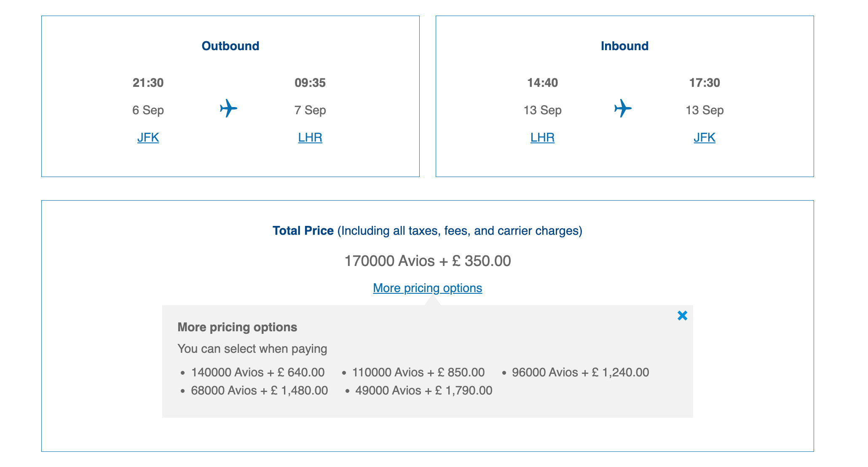Click the 170000 Avios + £350.00 total price
Screen dimensions: 868x467
(x=427, y=261)
